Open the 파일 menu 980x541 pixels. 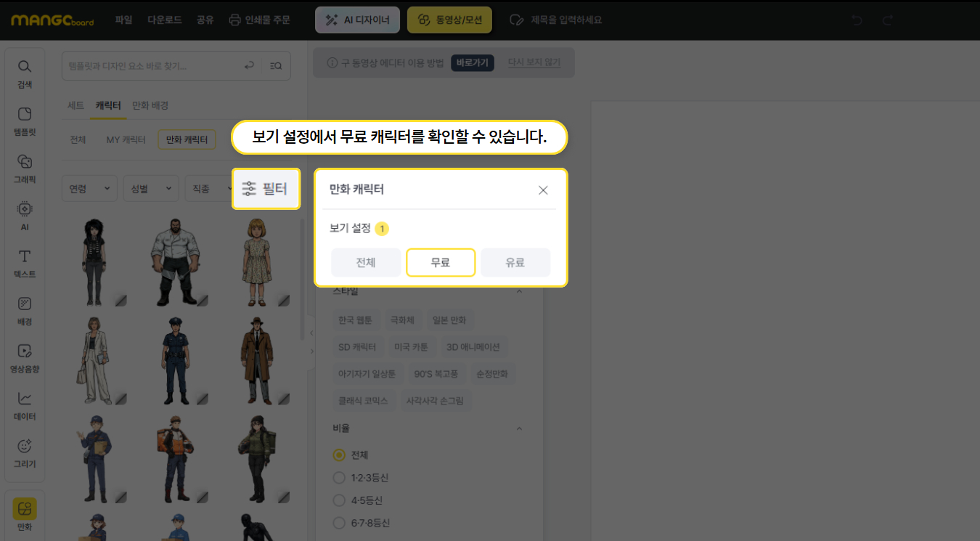tap(123, 20)
